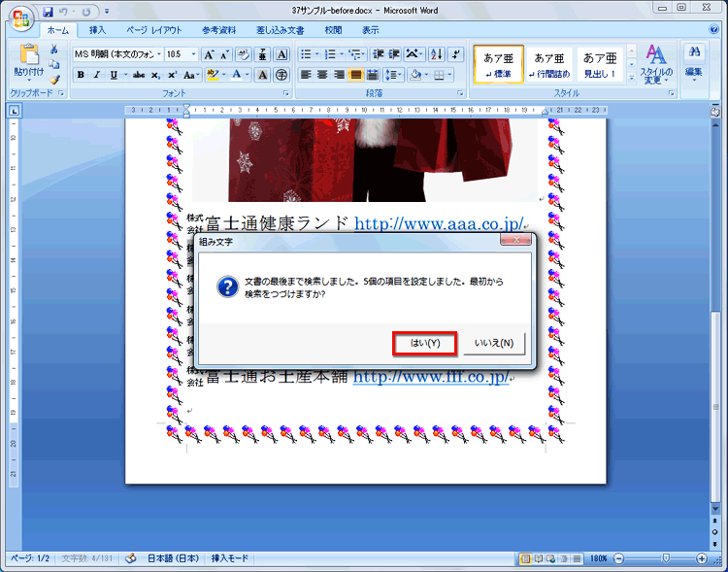Open borders dropdown arrow
The width and height of the screenshot is (728, 572).
(449, 75)
